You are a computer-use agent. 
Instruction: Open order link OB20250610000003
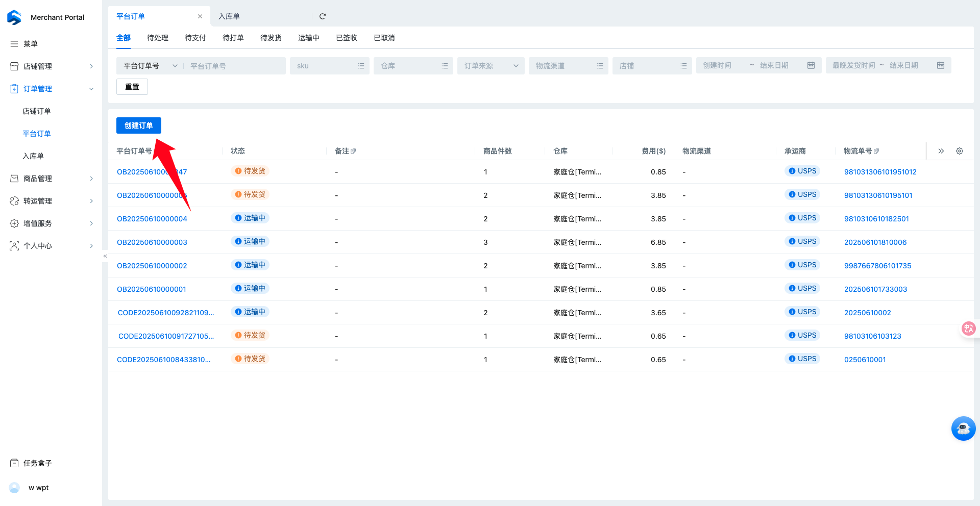152,242
